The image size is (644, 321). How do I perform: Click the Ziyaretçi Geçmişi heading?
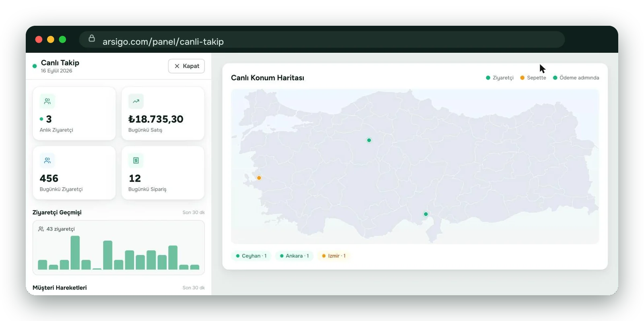(57, 212)
